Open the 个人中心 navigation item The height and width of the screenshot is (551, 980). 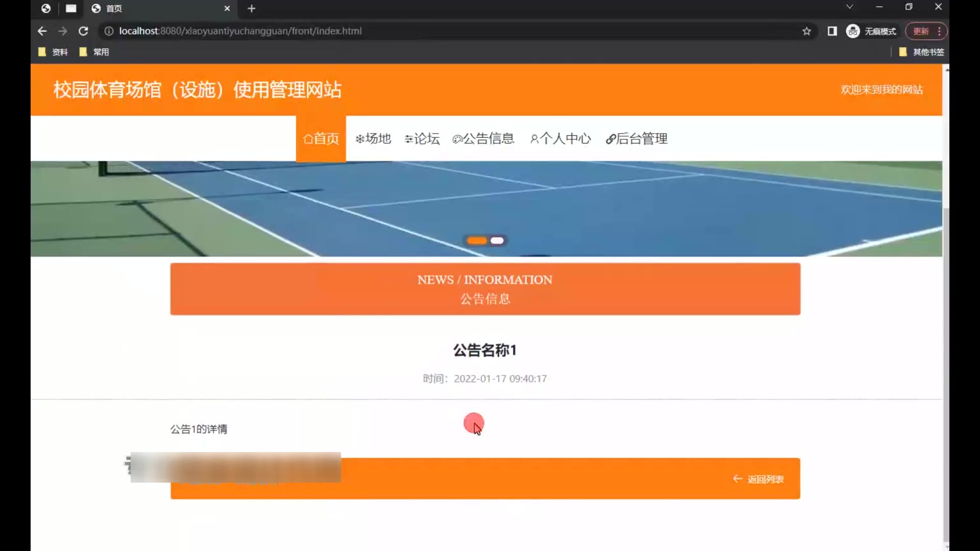pyautogui.click(x=560, y=139)
